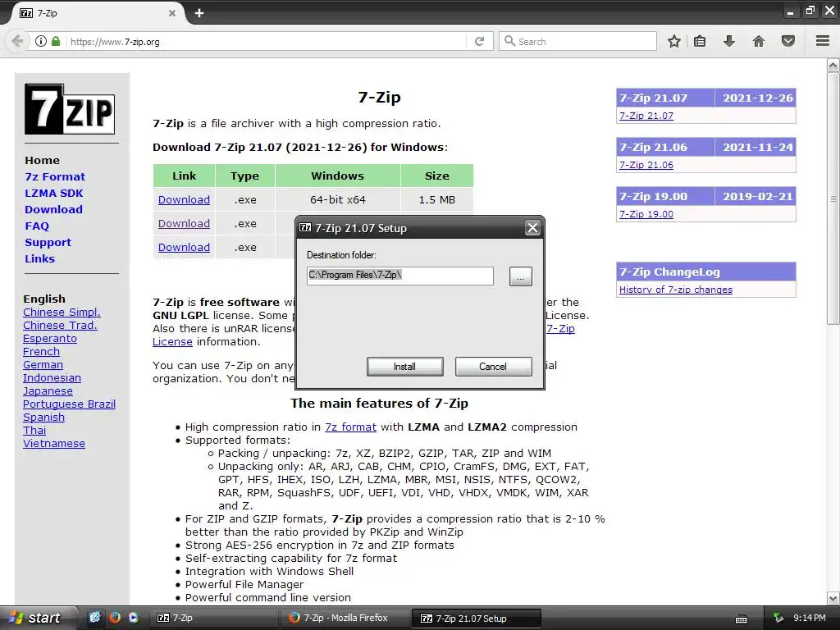Switch language to German
The width and height of the screenshot is (840, 630).
coord(43,365)
